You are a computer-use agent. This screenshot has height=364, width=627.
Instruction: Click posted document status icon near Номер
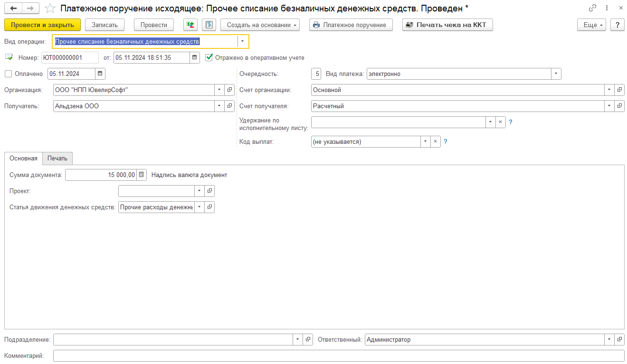[9, 57]
